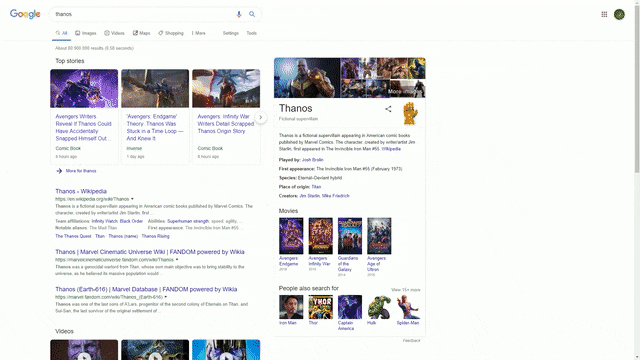Switch to the Videos tab
Screen dimensions: 640x360
tap(114, 33)
